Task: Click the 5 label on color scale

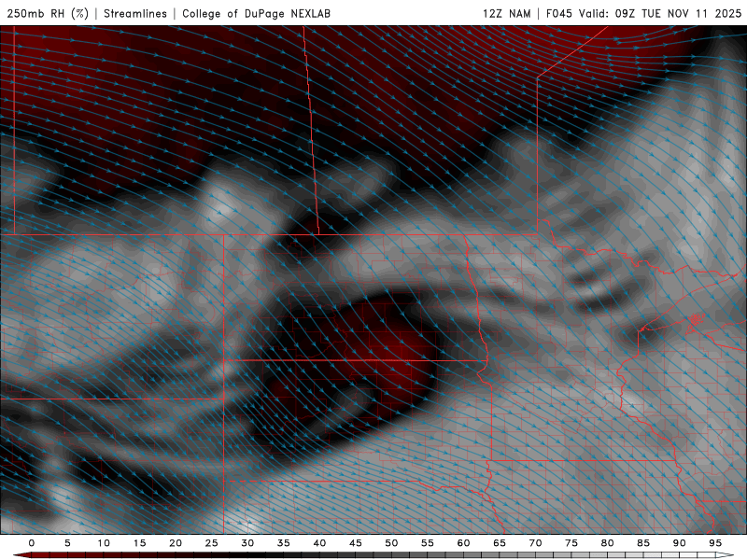Action: (67, 543)
